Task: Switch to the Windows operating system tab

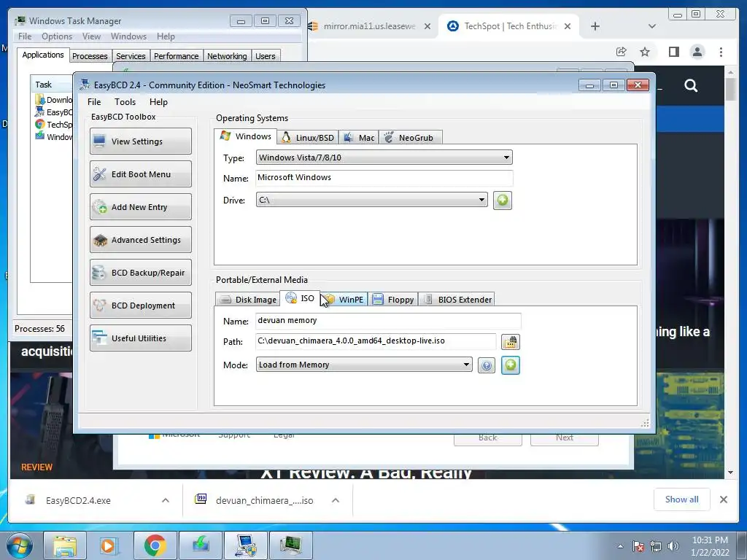Action: (246, 136)
